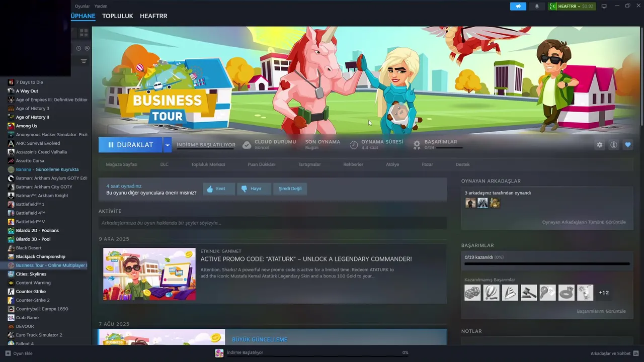Open the game settings gear icon
The height and width of the screenshot is (362, 644).
click(599, 145)
